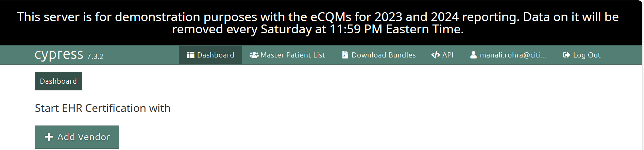644x150 pixels.
Task: Click the cypress logo text
Action: 59,55
